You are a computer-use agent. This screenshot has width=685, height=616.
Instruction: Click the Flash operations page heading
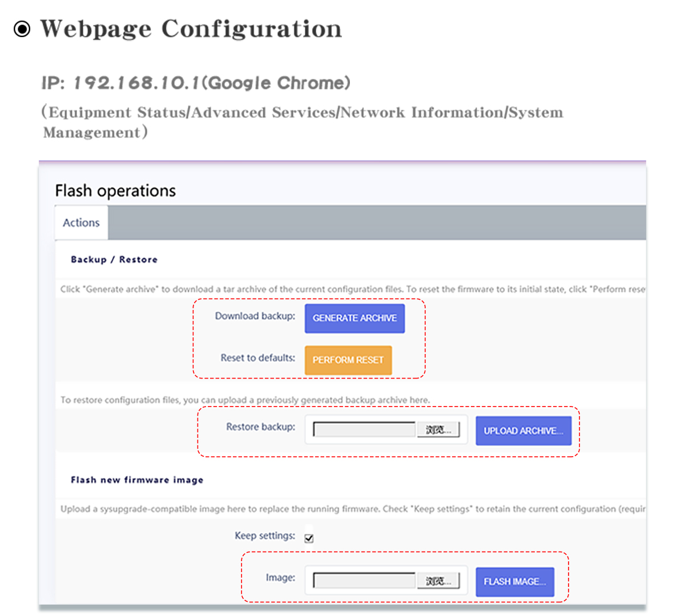[x=115, y=191]
